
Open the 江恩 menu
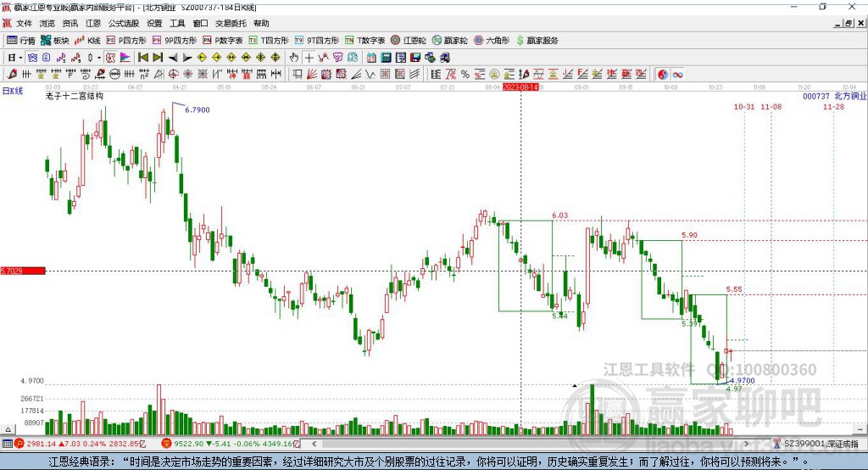(92, 24)
